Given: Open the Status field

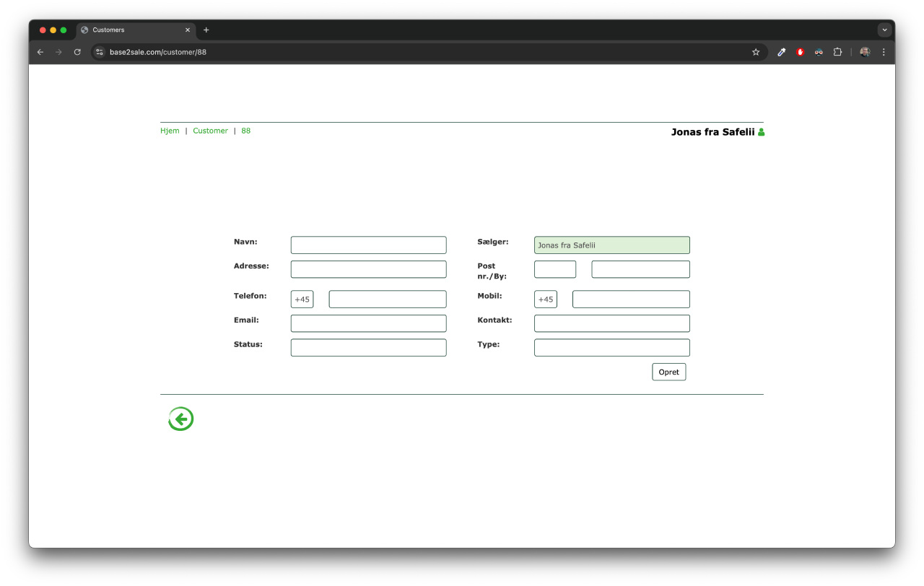Looking at the screenshot, I should tap(368, 348).
